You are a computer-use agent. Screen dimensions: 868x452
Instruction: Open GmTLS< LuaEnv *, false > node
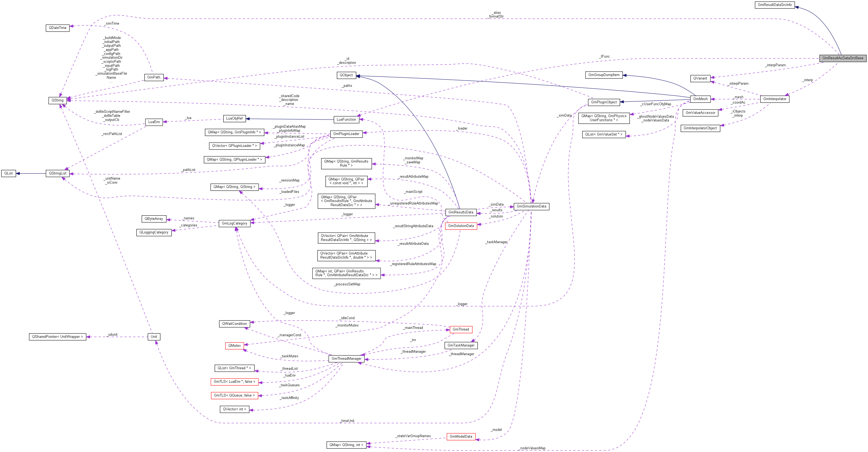[x=234, y=382]
